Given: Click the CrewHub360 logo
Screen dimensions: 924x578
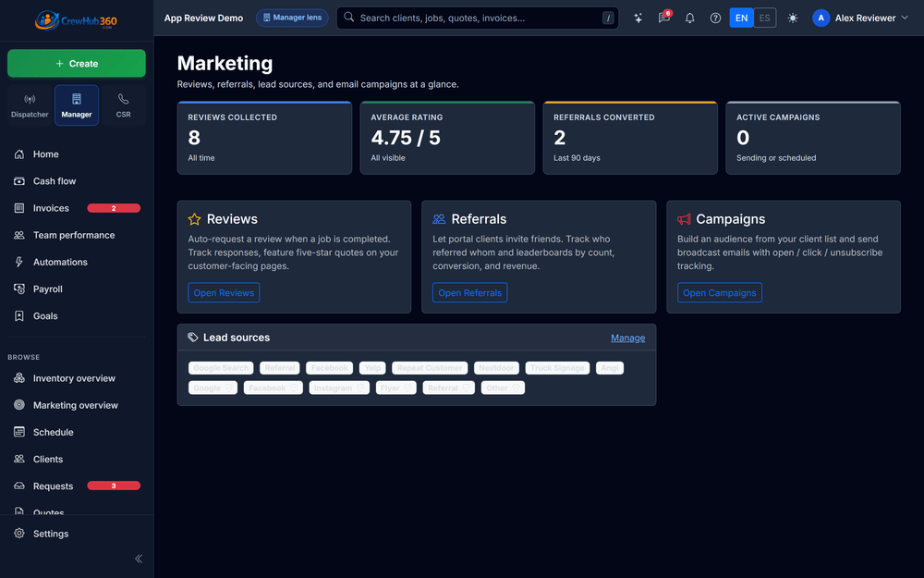Looking at the screenshot, I should 76,20.
